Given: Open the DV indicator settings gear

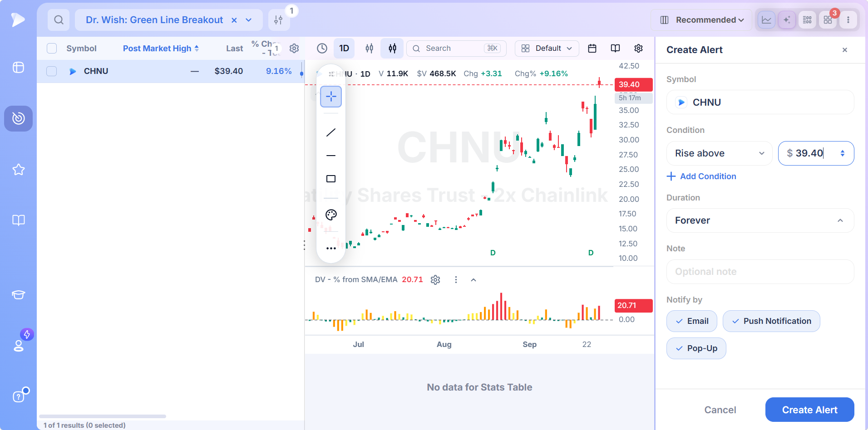Looking at the screenshot, I should click(435, 280).
